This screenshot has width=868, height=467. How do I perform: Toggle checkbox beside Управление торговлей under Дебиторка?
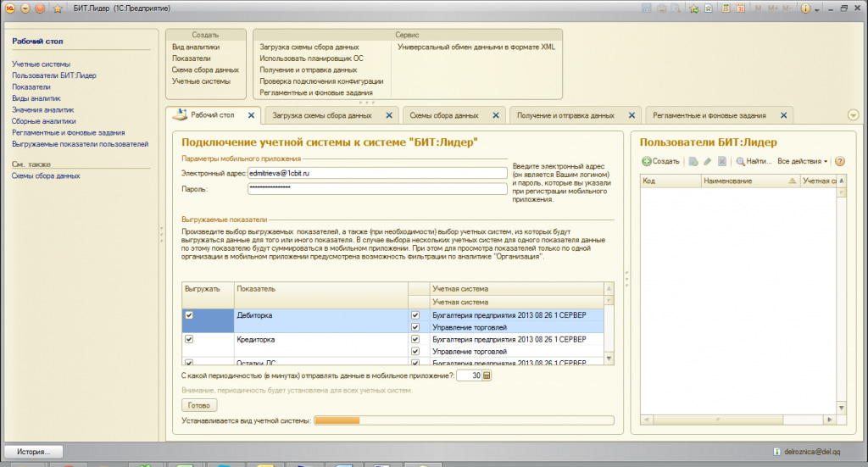point(415,327)
